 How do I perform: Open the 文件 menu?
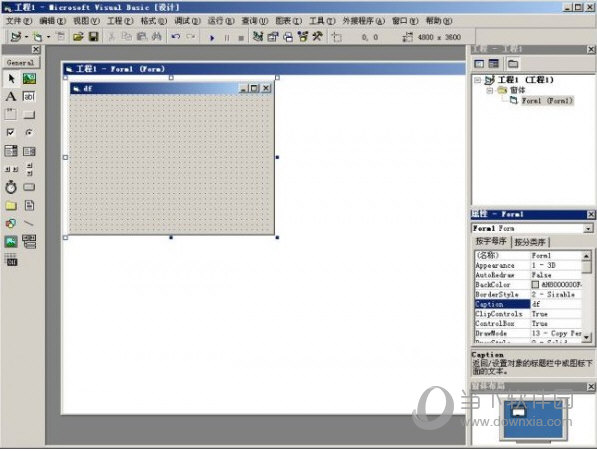[19, 21]
